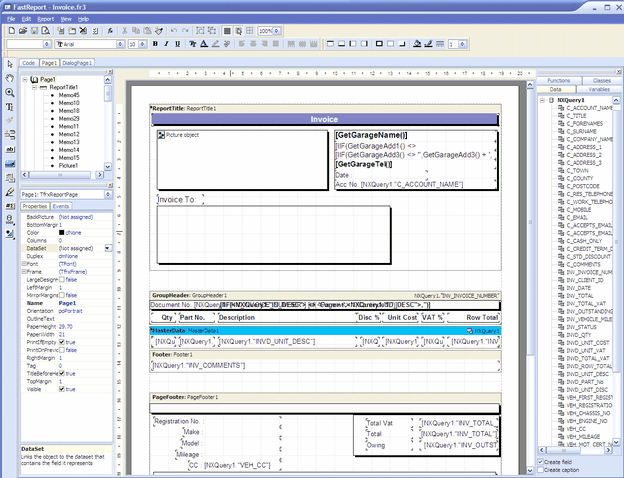
Task: Click the Undo arrow icon
Action: [174, 31]
